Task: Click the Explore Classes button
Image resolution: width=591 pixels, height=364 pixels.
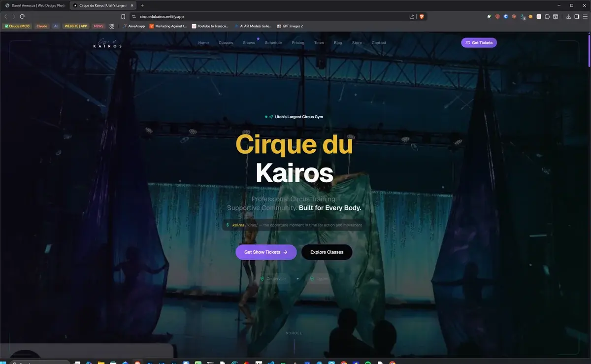Action: 327,252
